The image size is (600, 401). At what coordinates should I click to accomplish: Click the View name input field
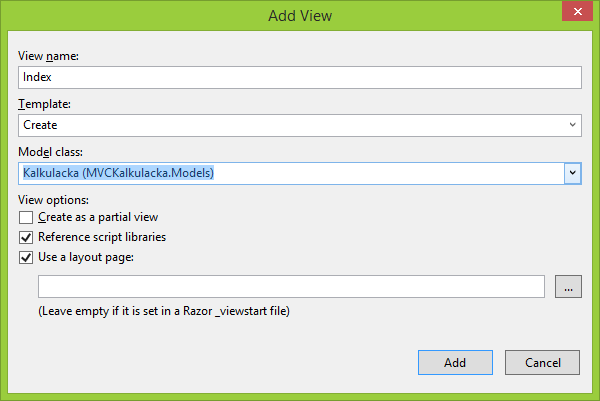pos(300,77)
